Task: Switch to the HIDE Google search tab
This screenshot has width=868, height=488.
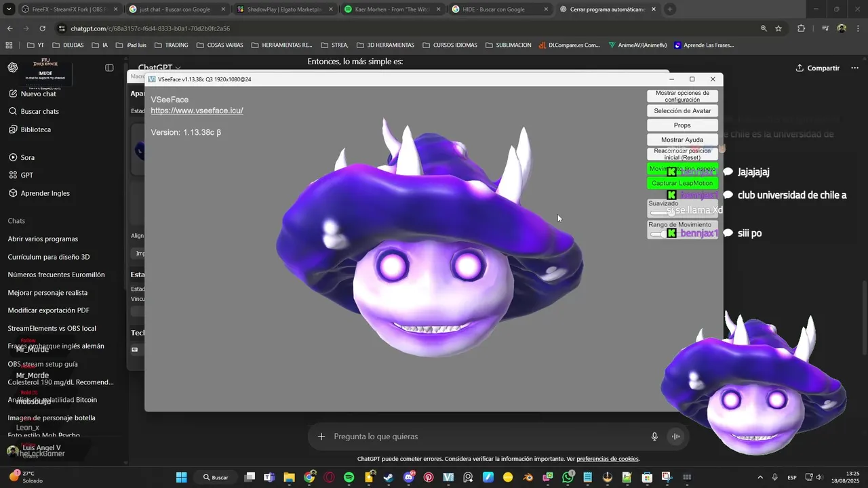Action: (x=500, y=9)
